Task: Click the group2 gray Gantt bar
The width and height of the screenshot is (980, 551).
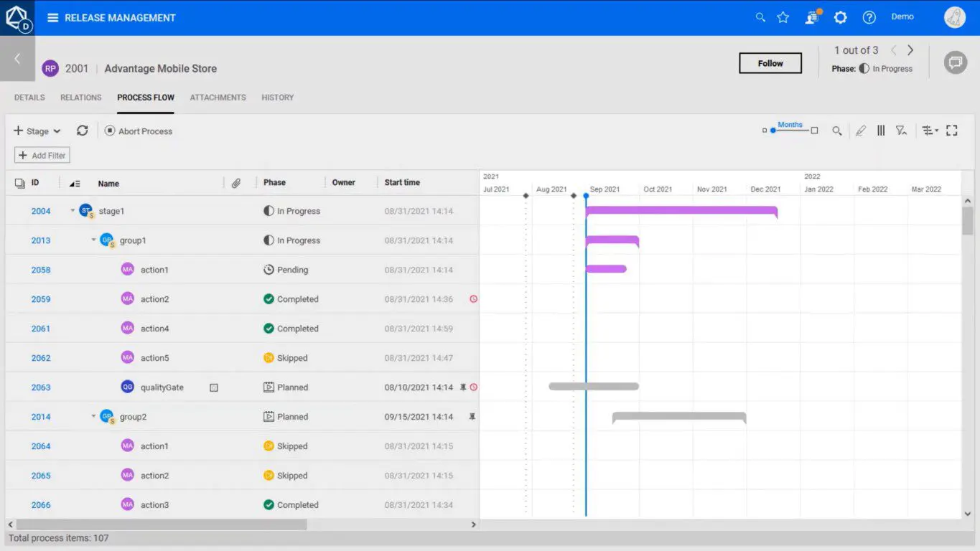Action: [679, 416]
